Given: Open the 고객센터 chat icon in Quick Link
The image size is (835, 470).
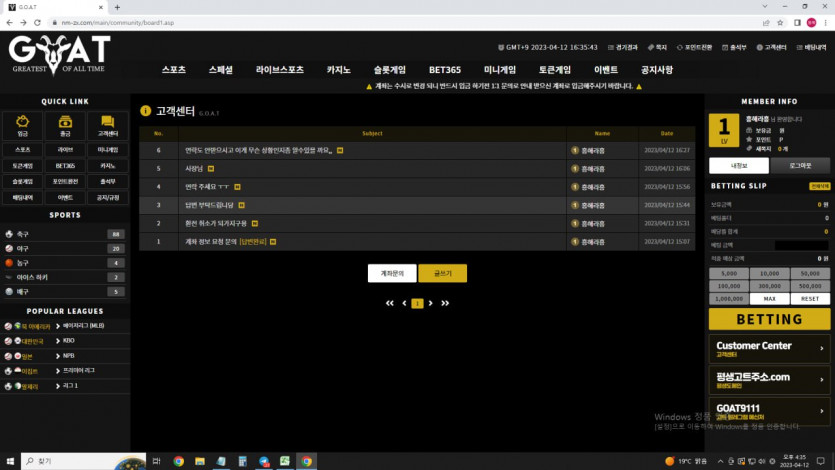Looking at the screenshot, I should pos(107,123).
